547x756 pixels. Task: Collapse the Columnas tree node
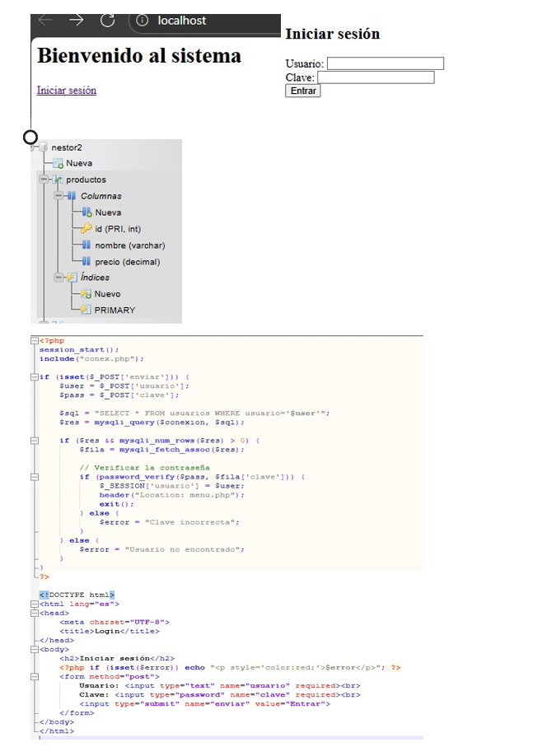click(58, 196)
